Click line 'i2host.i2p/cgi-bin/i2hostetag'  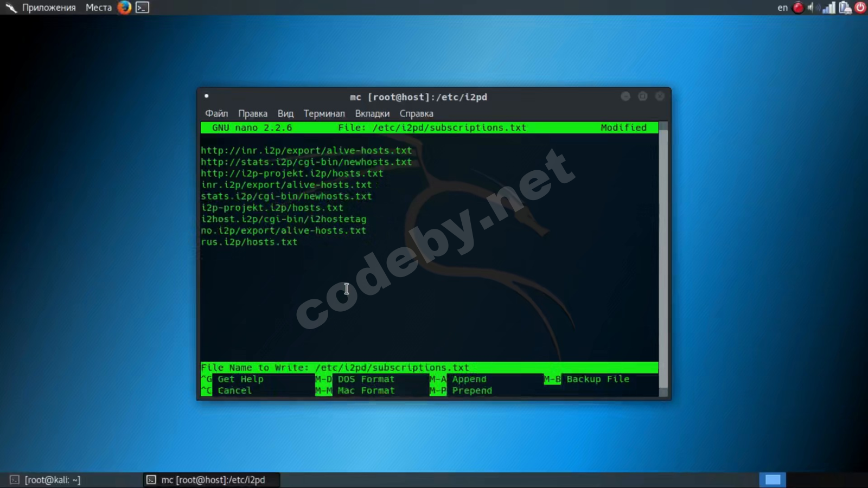284,219
